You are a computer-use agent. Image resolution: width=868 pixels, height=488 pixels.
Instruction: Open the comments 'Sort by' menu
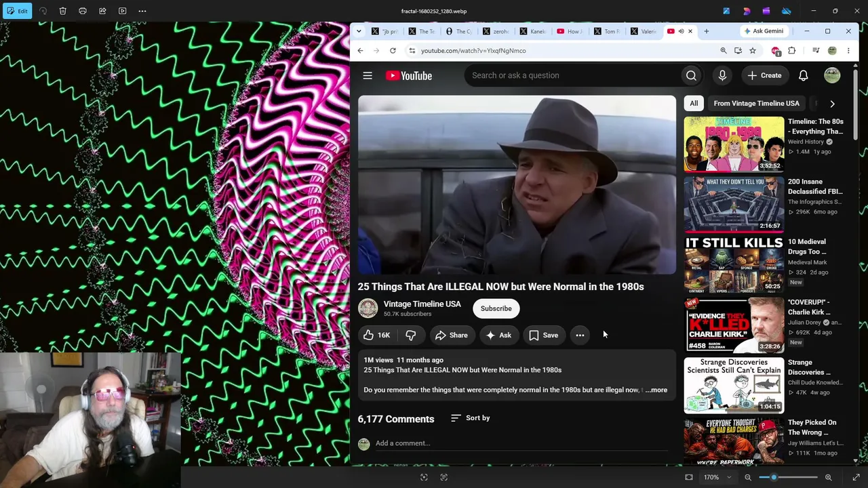point(471,418)
